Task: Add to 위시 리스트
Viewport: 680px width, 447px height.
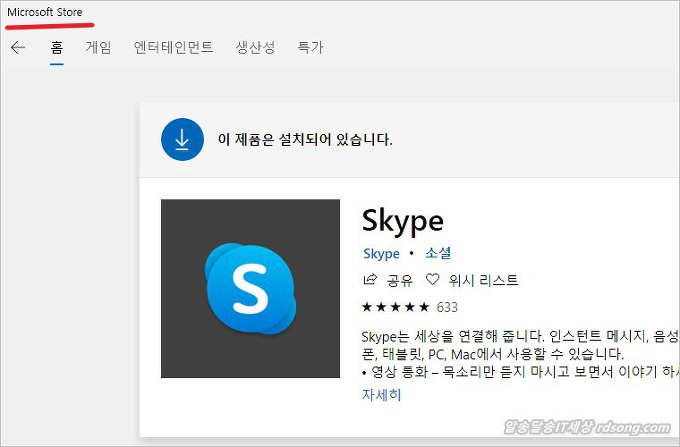Action: click(x=484, y=281)
